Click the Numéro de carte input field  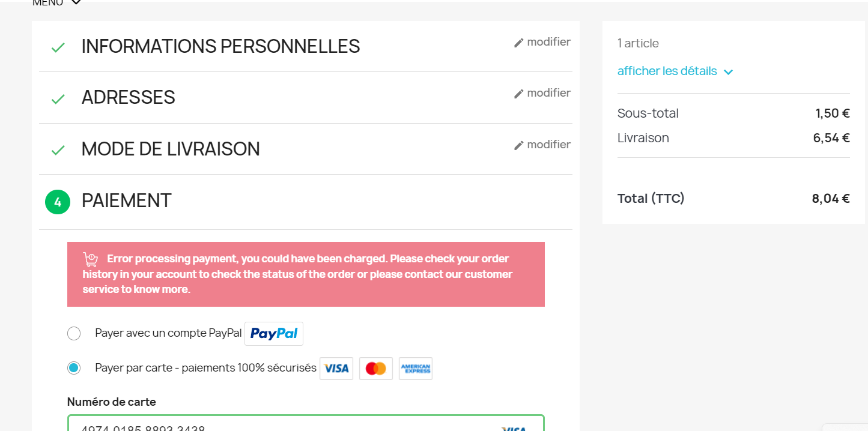288,425
